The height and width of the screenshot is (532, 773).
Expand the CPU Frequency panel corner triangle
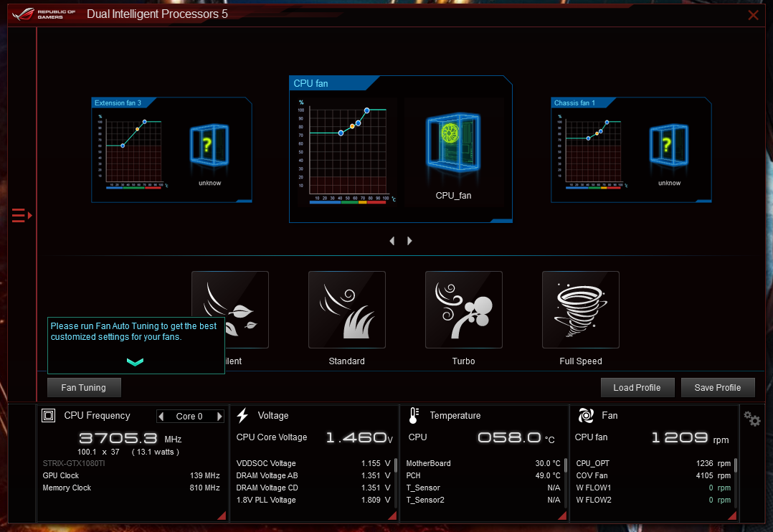pos(222,516)
